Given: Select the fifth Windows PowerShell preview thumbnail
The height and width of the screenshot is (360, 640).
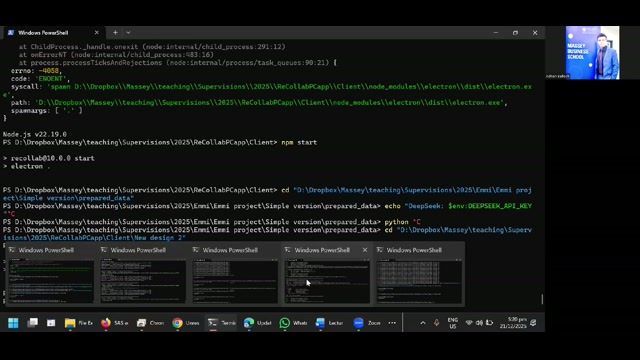Looking at the screenshot, I should click(419, 275).
